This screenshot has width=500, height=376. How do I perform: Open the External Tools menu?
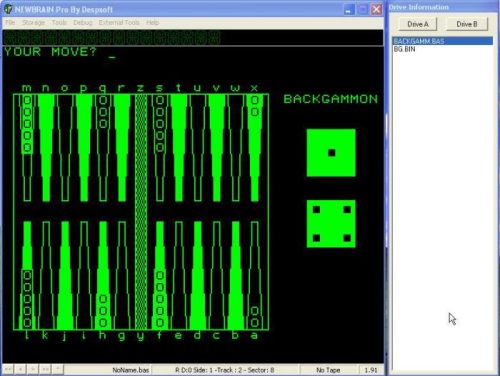[119, 23]
